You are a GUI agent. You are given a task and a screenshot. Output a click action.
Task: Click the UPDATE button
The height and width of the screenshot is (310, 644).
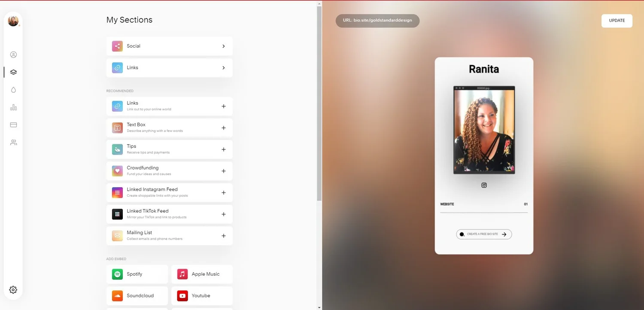(x=617, y=20)
